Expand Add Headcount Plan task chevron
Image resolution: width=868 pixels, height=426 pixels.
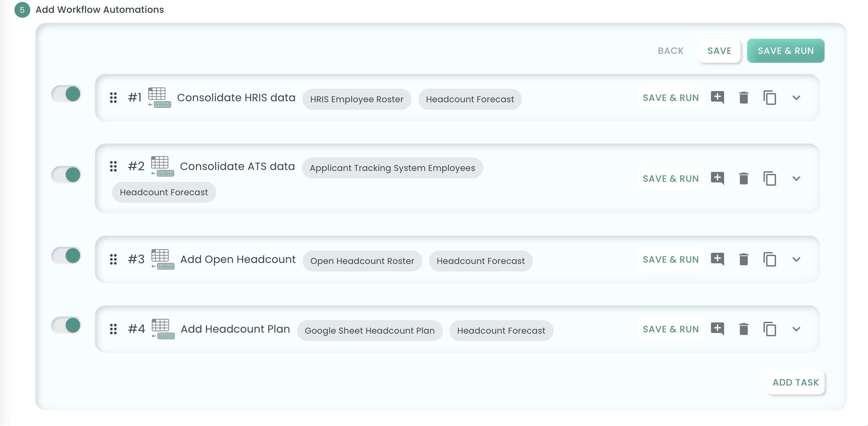(x=796, y=329)
